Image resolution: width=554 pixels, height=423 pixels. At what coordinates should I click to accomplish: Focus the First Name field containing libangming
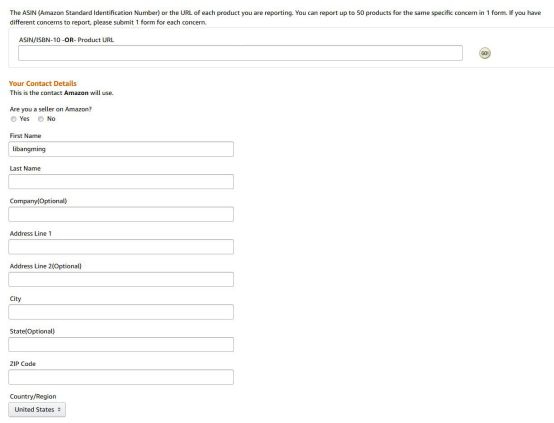[x=121, y=149]
